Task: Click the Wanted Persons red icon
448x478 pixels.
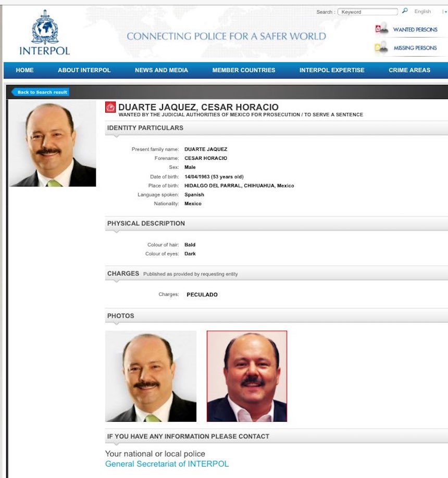Action: 382,29
